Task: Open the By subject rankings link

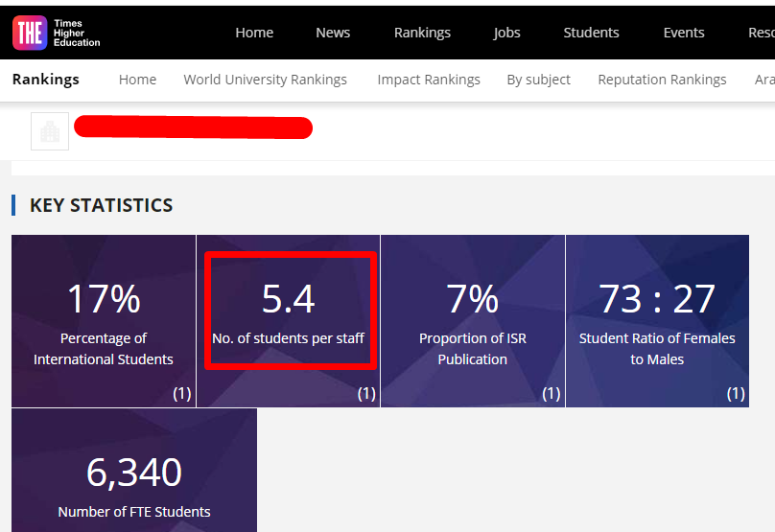Action: click(x=538, y=80)
